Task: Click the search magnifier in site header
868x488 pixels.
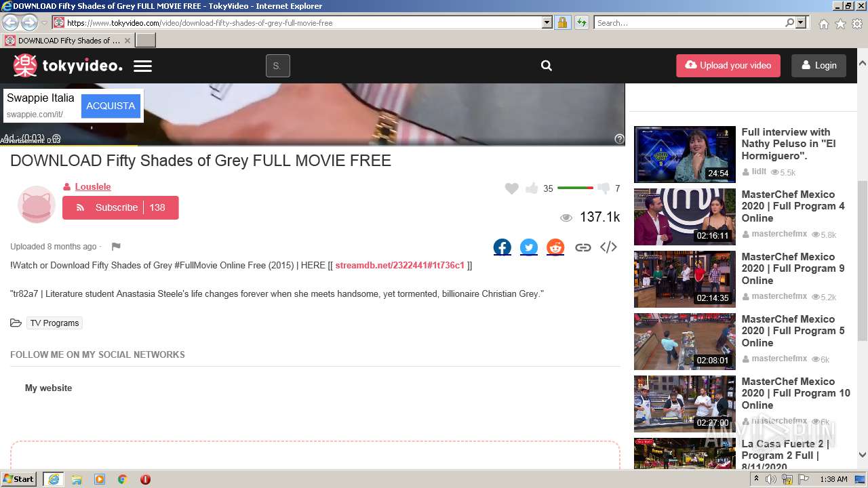Action: pos(547,66)
